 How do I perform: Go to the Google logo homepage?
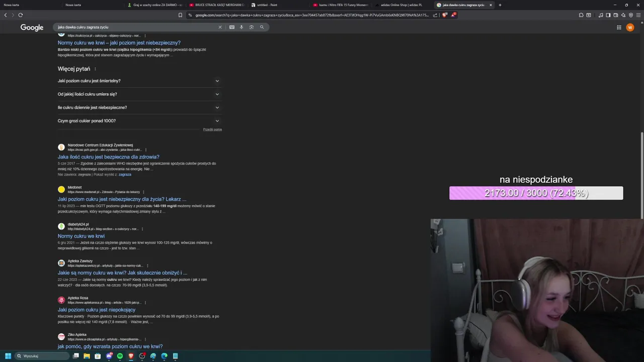coord(32,27)
